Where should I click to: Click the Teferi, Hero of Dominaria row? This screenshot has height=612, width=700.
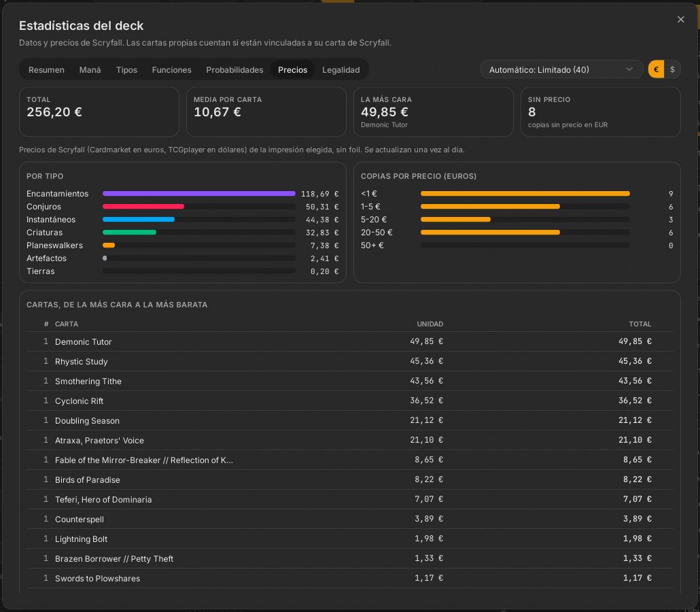[x=349, y=499]
